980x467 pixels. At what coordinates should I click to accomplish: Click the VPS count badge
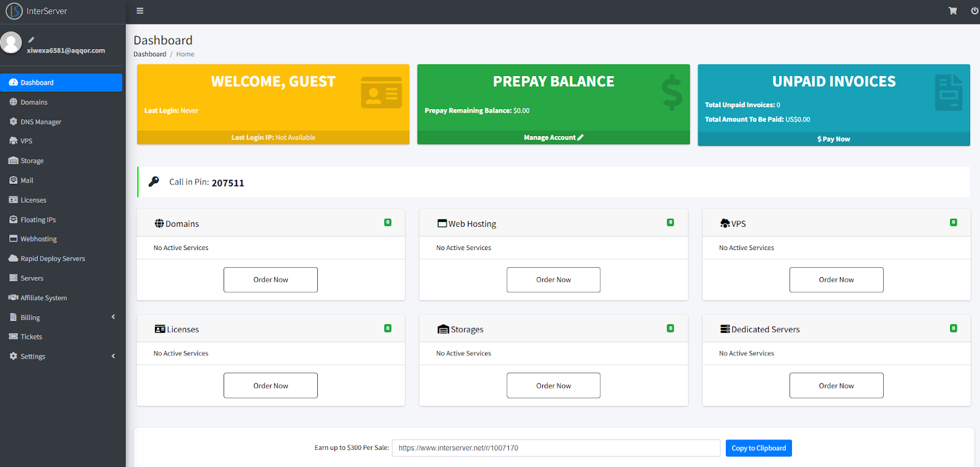click(953, 222)
